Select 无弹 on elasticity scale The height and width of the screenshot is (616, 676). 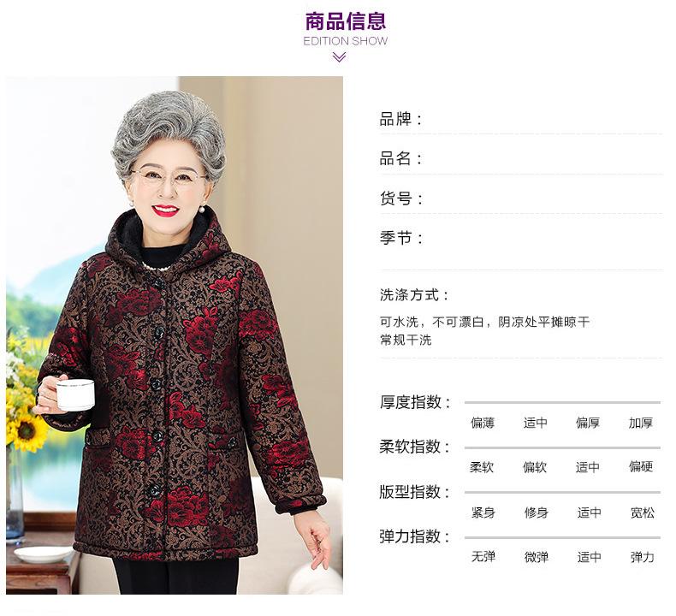(483, 557)
